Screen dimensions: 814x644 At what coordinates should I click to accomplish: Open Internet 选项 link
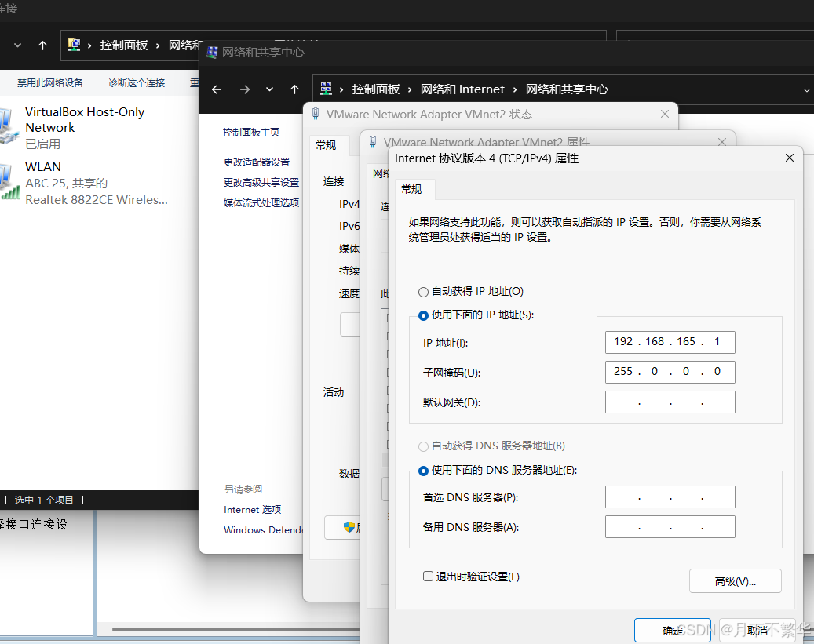pyautogui.click(x=252, y=510)
